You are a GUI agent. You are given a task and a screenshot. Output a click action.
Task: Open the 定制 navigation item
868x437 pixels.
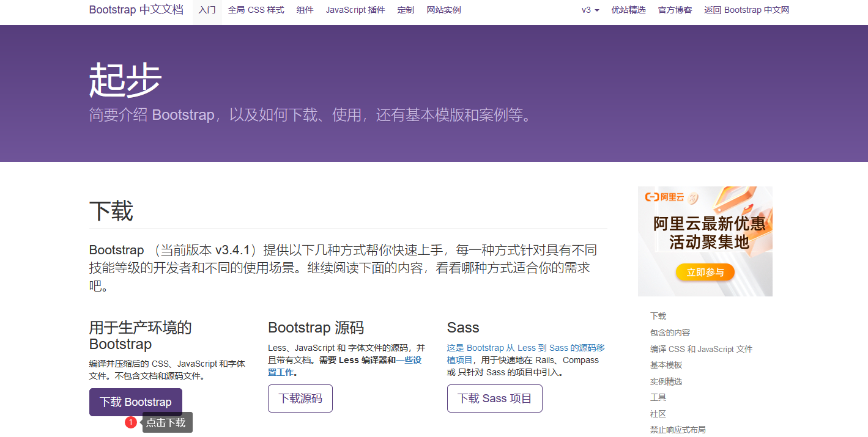405,10
